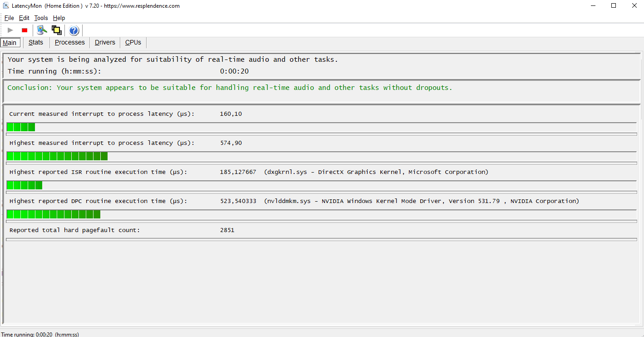Click the dxgkrnl.sys driver description

tap(376, 172)
